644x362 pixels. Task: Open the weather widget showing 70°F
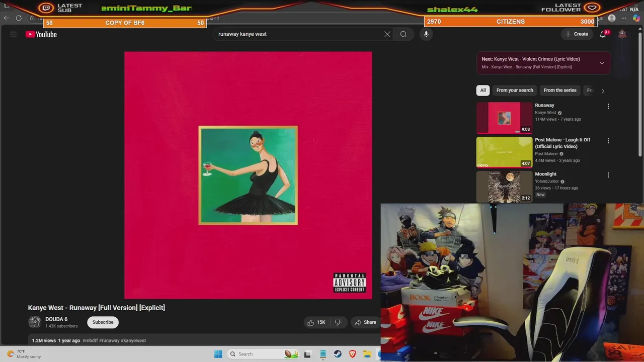23,354
